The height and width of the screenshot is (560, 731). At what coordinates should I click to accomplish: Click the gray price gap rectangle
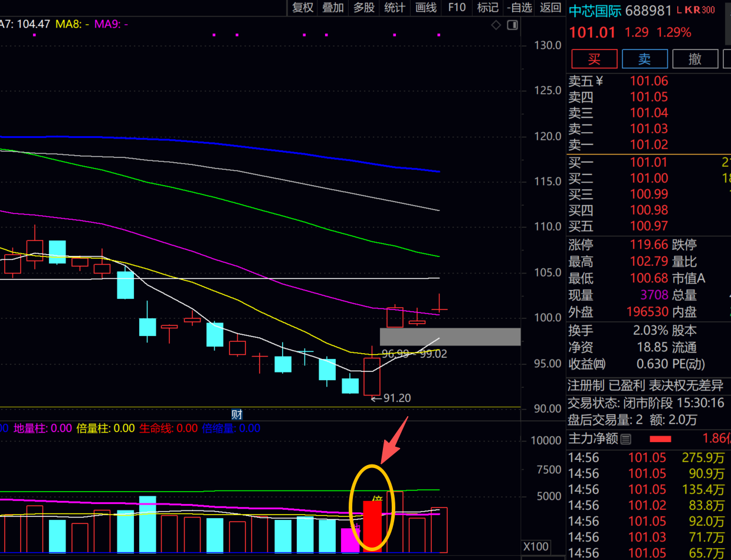pos(450,337)
